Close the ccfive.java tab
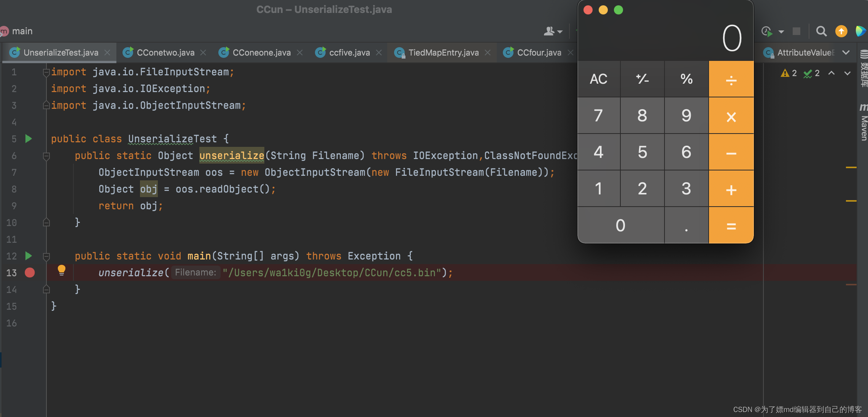Viewport: 868px width, 417px height. [x=379, y=53]
